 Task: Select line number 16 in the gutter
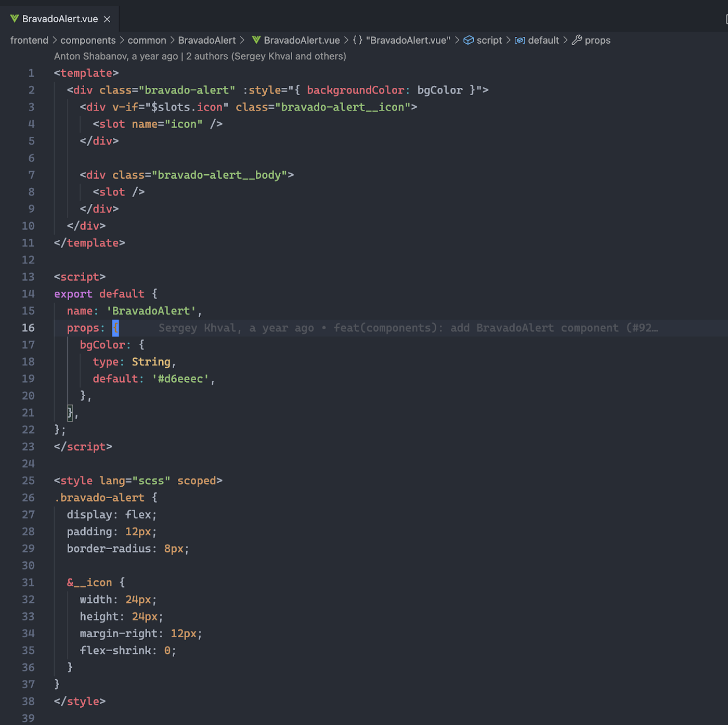tap(28, 328)
